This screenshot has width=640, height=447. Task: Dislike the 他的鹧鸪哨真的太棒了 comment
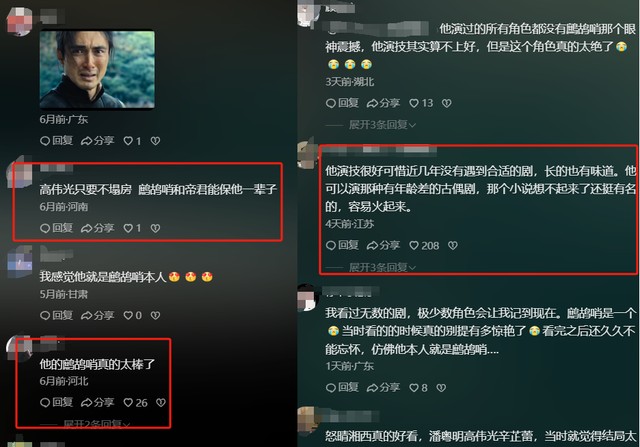tap(161, 403)
